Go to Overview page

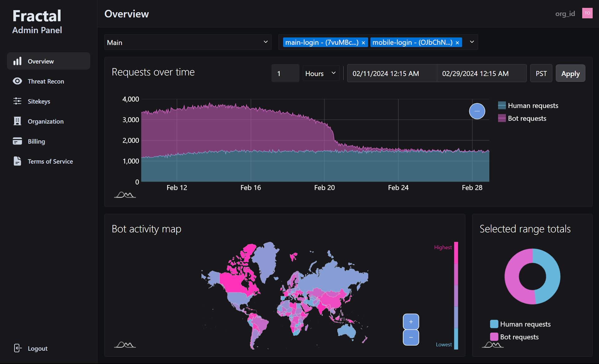(49, 61)
